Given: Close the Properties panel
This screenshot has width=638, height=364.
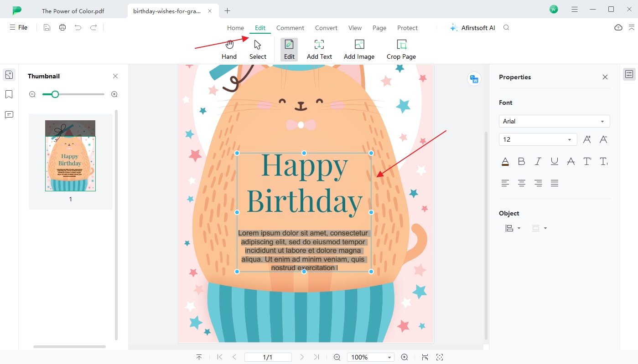Looking at the screenshot, I should [605, 77].
